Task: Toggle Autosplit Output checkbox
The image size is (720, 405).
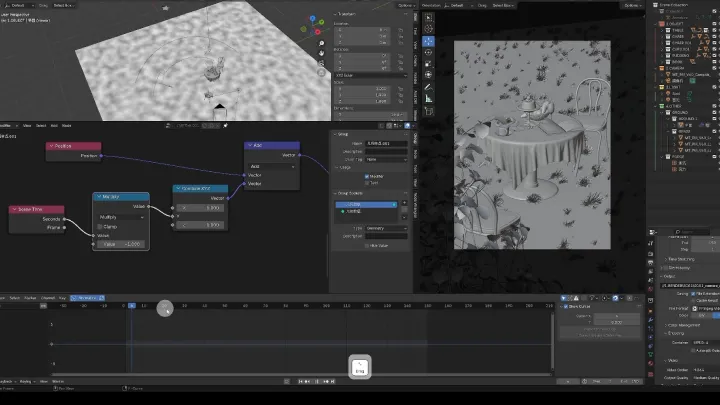Action: [693, 350]
